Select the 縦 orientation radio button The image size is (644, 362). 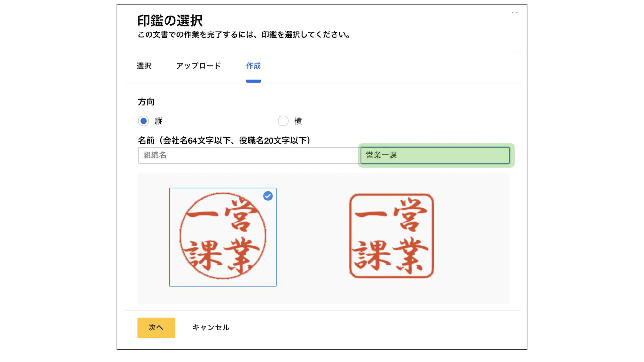pyautogui.click(x=144, y=121)
